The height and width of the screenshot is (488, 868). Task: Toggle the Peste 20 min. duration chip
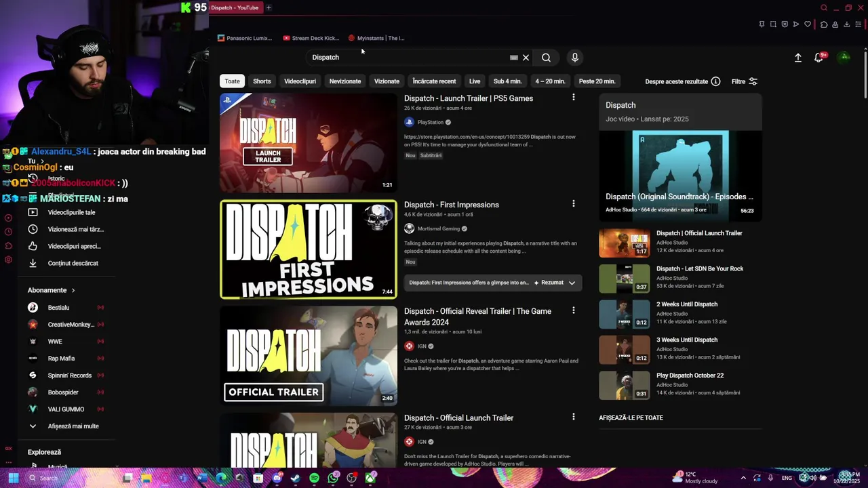[597, 81]
